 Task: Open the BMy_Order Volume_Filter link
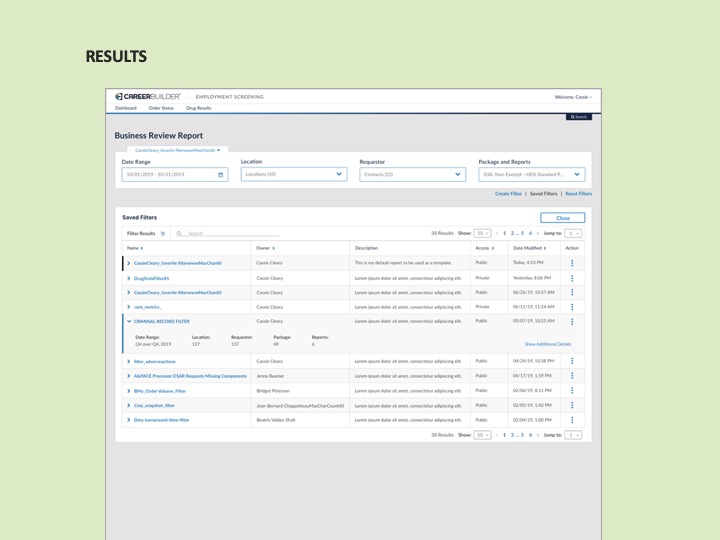(160, 391)
